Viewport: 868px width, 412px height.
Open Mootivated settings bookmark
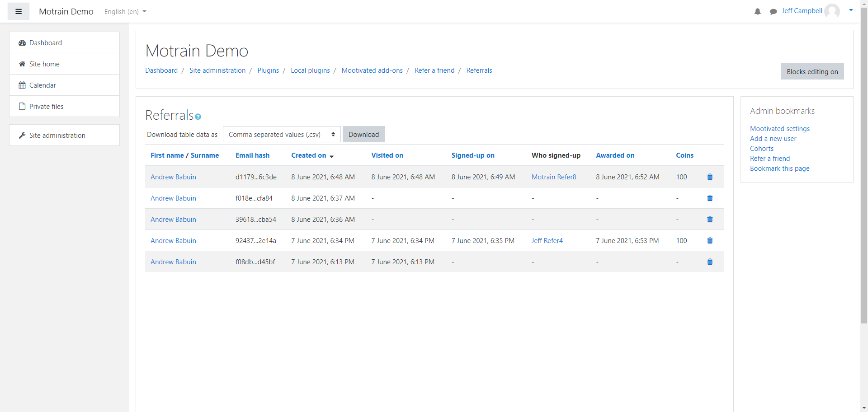780,129
